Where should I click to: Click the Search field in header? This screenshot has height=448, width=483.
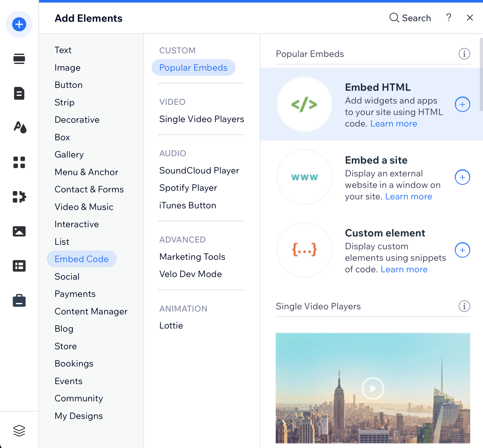pos(410,18)
